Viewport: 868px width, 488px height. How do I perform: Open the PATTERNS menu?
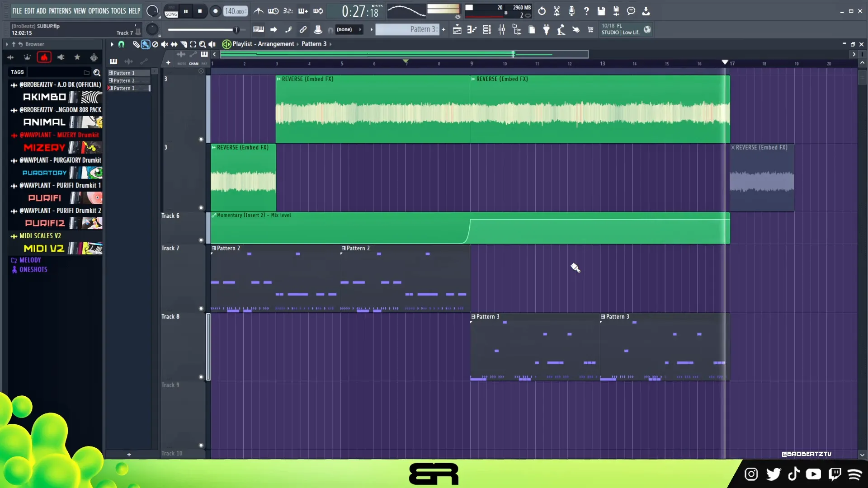pos(60,11)
